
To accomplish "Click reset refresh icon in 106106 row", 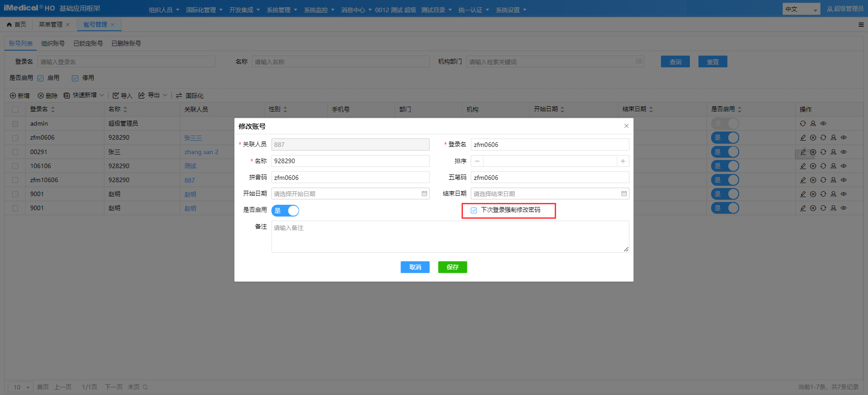I will 823,166.
